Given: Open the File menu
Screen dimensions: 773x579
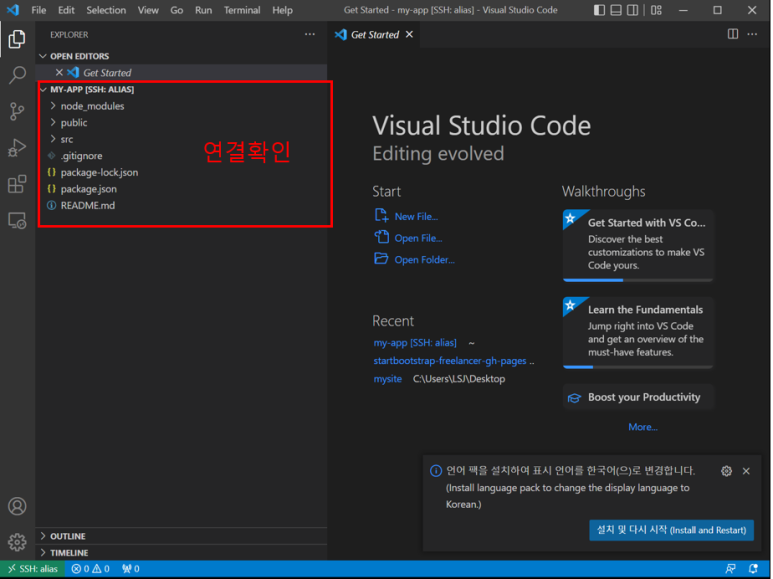Looking at the screenshot, I should [38, 10].
